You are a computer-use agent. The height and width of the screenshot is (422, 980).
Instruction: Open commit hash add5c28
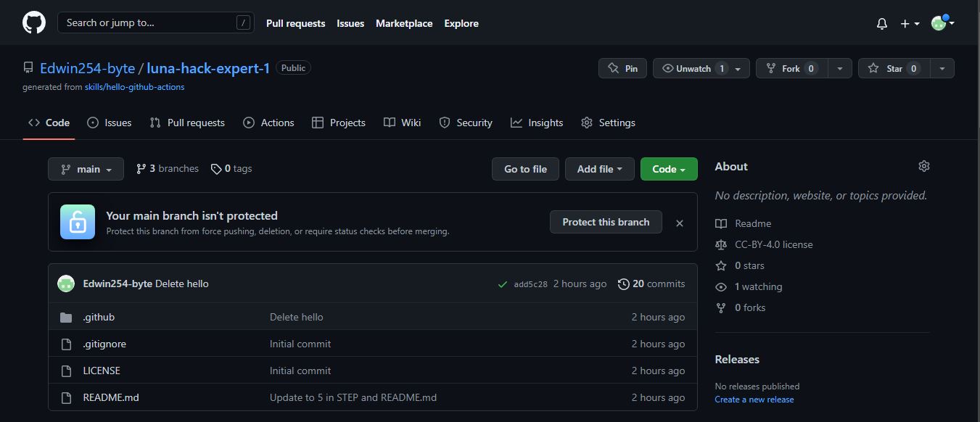[x=530, y=284]
